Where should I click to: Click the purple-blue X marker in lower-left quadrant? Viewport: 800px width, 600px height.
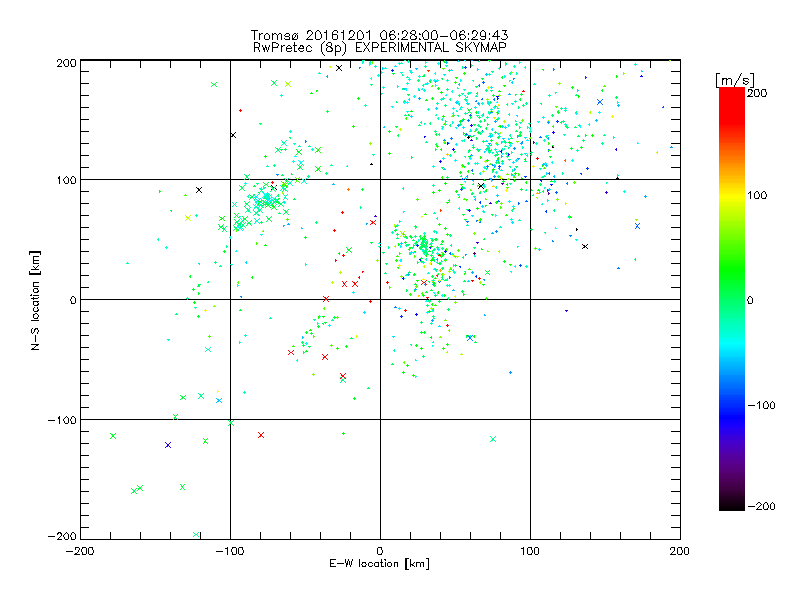(168, 445)
